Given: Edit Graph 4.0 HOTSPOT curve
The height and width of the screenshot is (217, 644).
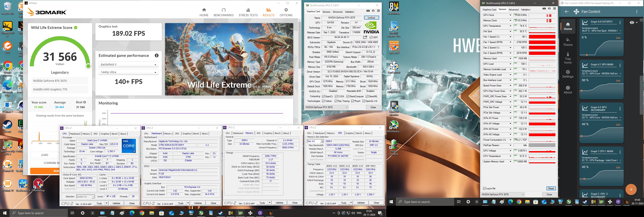Looking at the screenshot, I should point(618,38).
